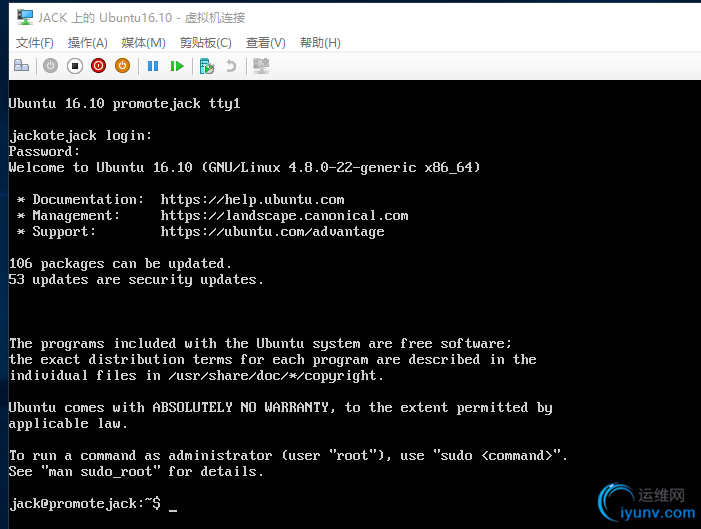
Task: Open the 帮助(H) menu
Action: [320, 43]
